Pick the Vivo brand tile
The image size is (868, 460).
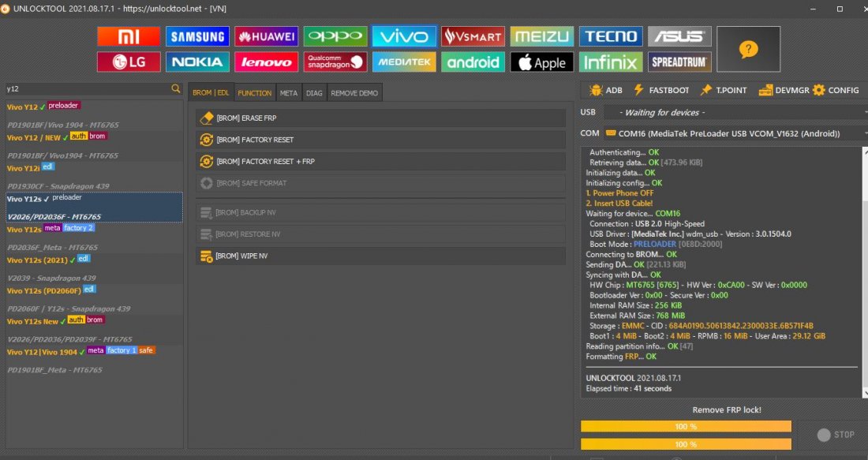click(x=404, y=36)
